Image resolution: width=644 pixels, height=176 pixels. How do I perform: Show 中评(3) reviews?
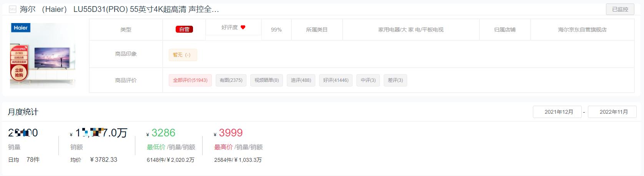coord(368,80)
